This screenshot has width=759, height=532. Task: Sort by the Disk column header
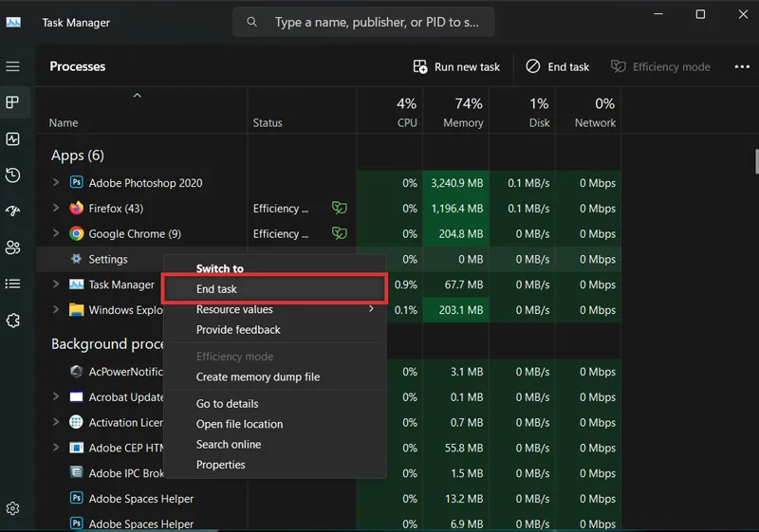[x=521, y=110]
